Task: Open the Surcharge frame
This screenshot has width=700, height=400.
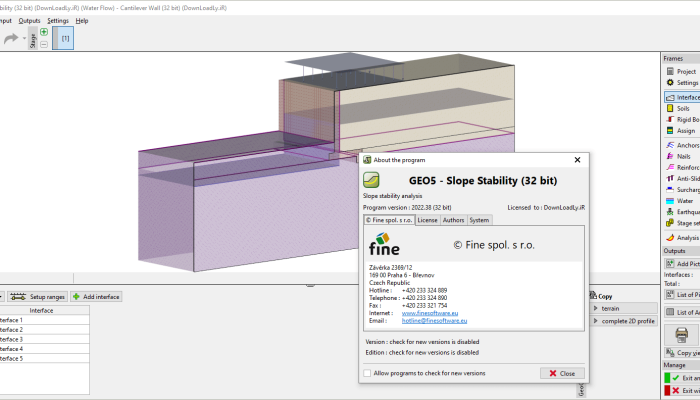Action: [x=682, y=190]
